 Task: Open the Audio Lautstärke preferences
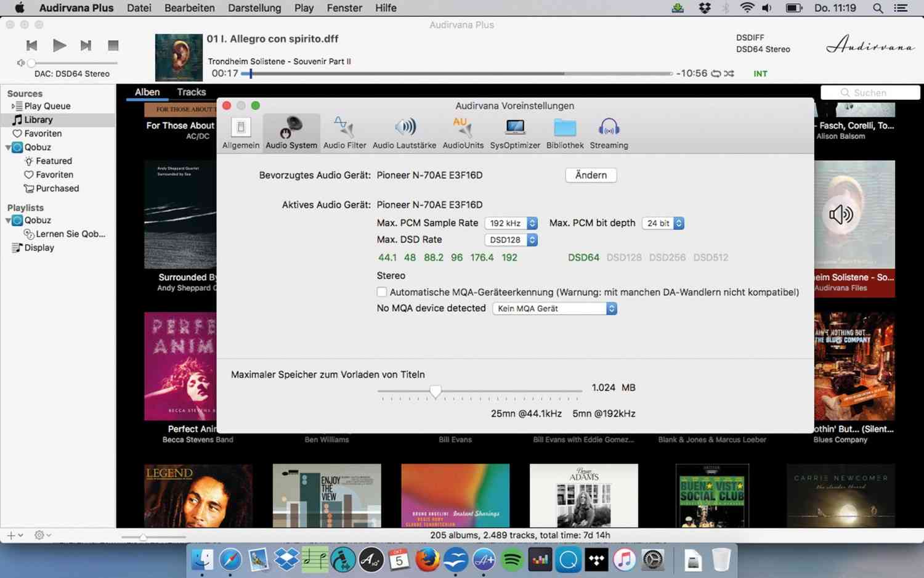click(404, 133)
